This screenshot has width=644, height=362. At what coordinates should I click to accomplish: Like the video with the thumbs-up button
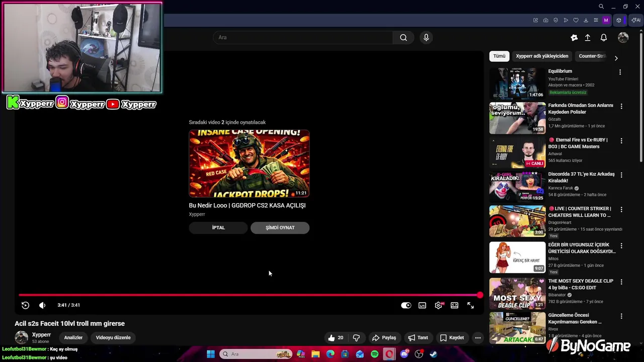[x=336, y=338]
